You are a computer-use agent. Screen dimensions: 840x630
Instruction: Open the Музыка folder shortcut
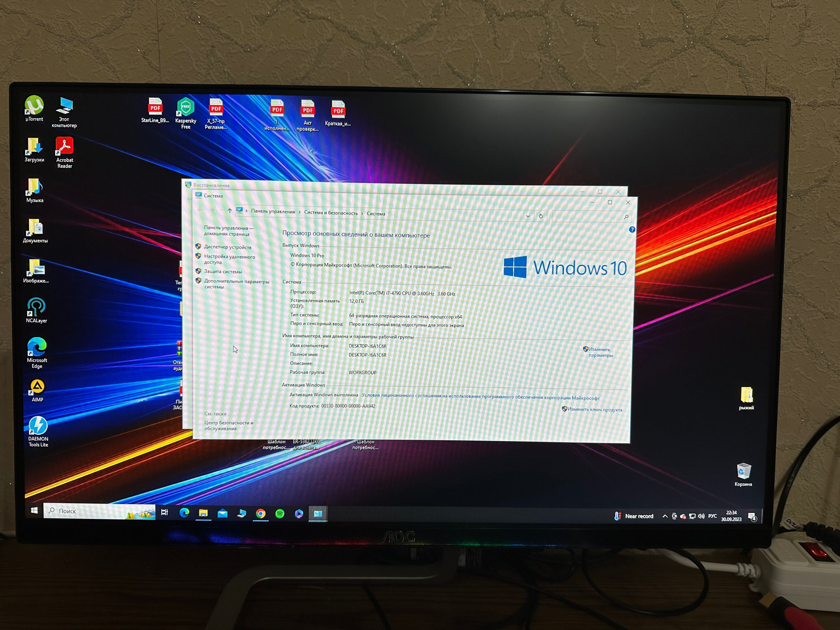click(35, 191)
